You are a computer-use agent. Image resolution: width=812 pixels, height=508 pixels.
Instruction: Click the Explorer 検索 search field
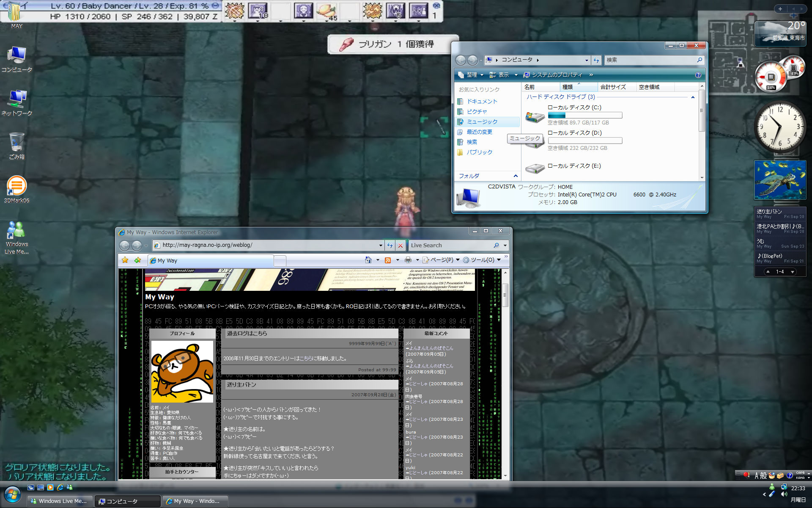pos(654,60)
